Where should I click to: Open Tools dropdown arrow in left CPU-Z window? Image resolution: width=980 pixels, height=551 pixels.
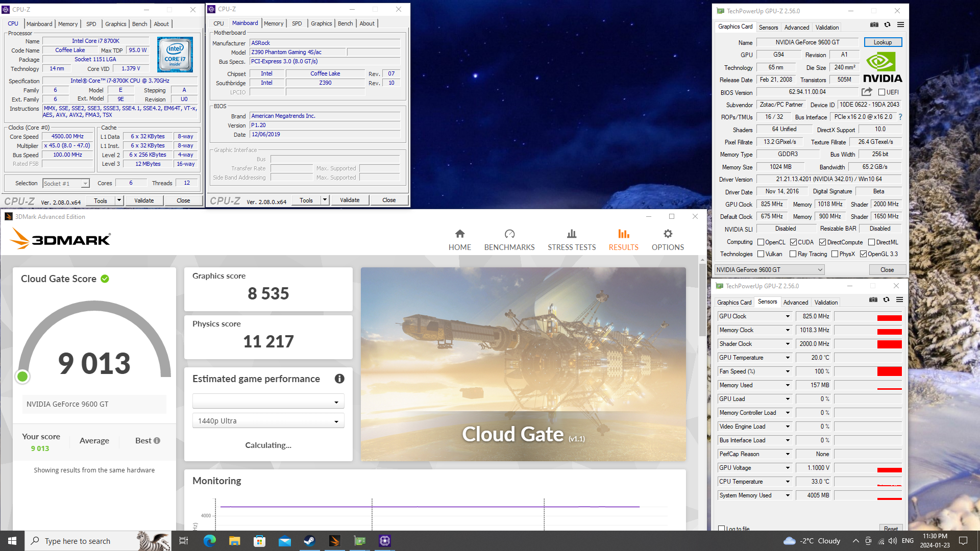point(119,200)
